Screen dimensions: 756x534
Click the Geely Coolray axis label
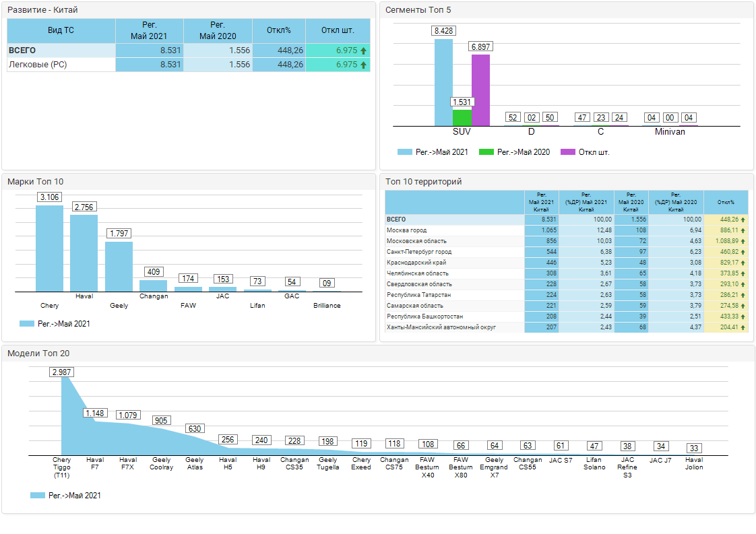click(161, 464)
